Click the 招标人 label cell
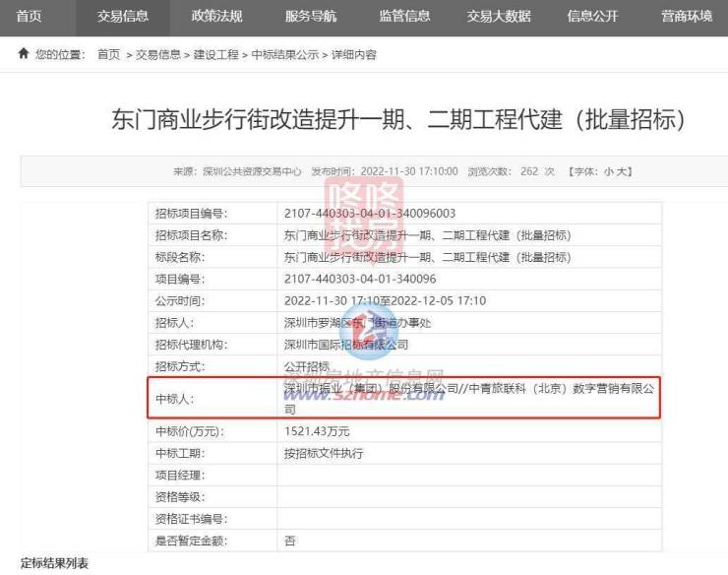Image resolution: width=728 pixels, height=575 pixels. 212,323
